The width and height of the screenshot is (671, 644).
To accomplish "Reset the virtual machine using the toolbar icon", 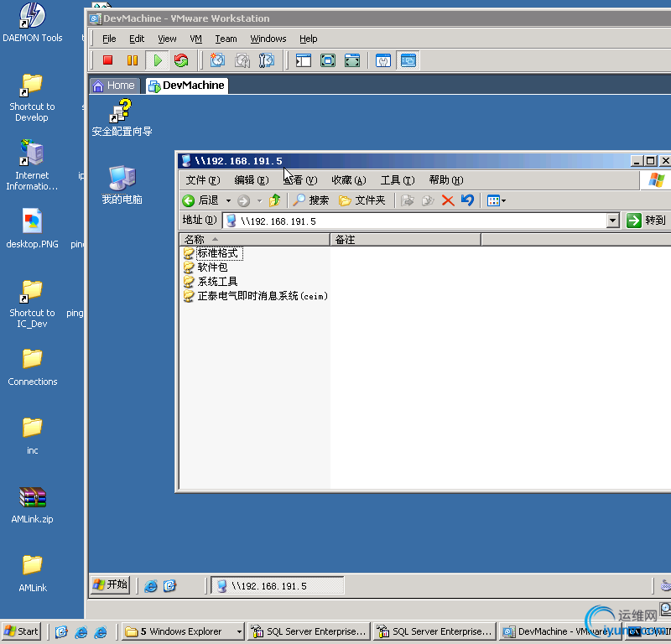I will 181,60.
